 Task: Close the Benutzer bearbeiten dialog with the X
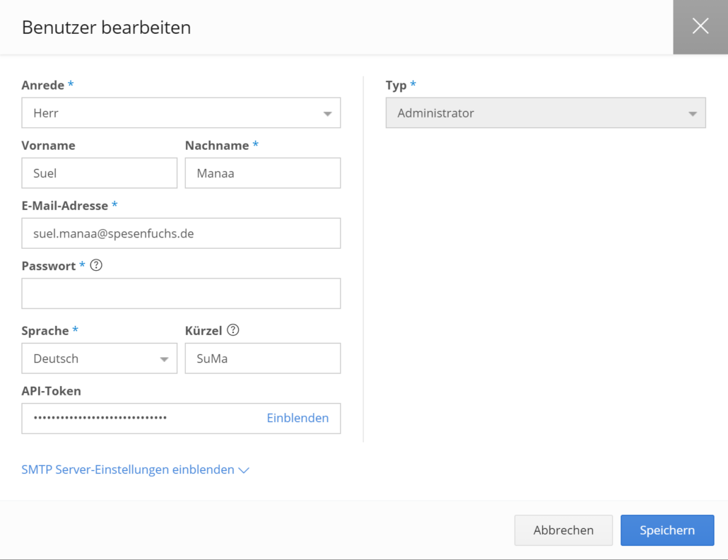click(700, 26)
